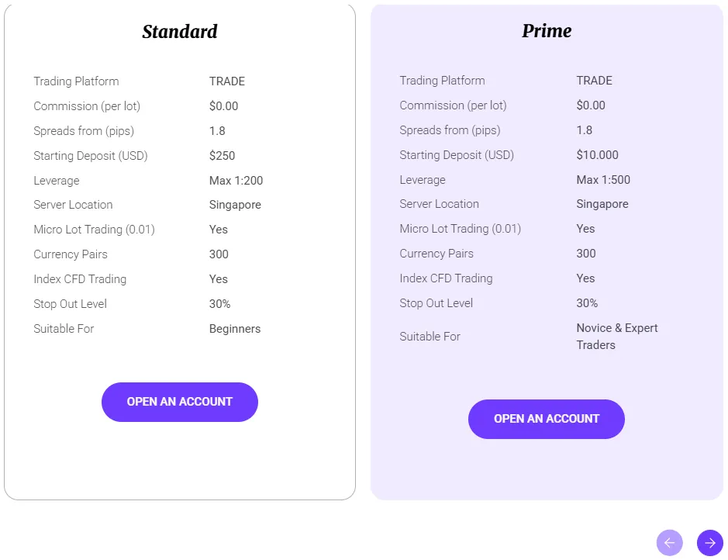
Task: Open an account under Prime plan
Action: [547, 419]
